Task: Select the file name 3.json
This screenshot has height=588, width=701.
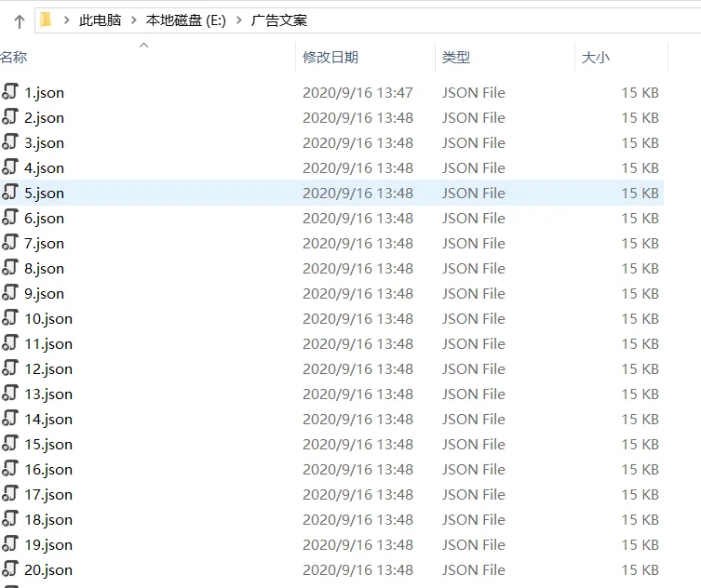Action: (x=45, y=143)
